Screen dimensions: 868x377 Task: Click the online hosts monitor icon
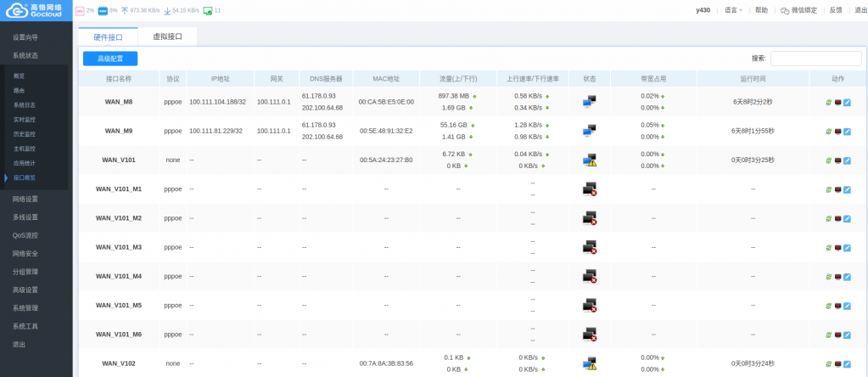pyautogui.click(x=207, y=10)
